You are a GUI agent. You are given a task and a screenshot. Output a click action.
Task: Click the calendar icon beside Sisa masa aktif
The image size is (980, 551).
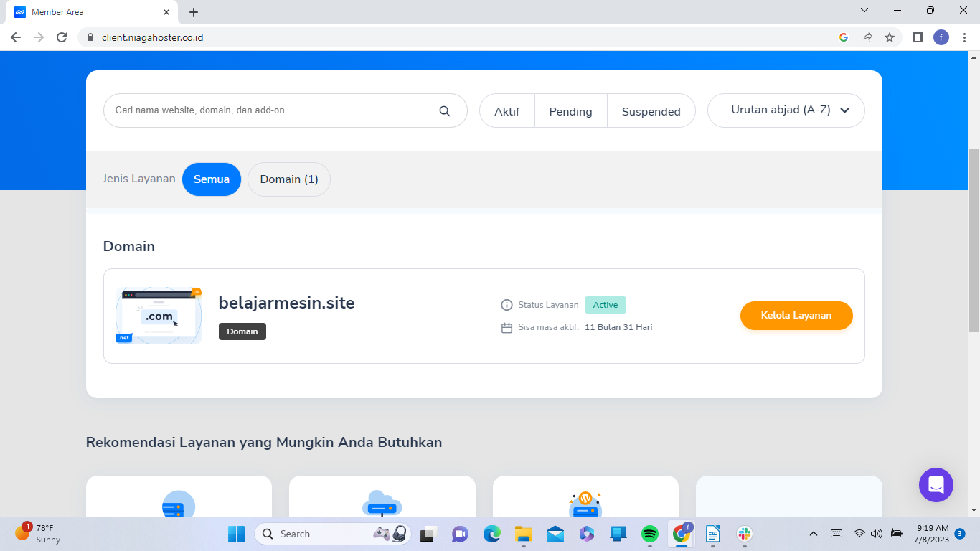[x=507, y=326]
